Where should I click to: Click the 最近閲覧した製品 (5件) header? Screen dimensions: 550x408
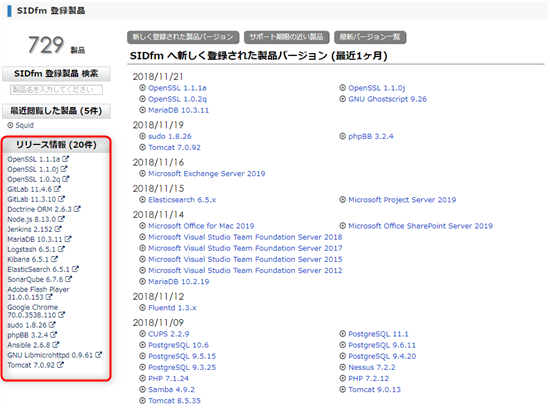tap(56, 111)
